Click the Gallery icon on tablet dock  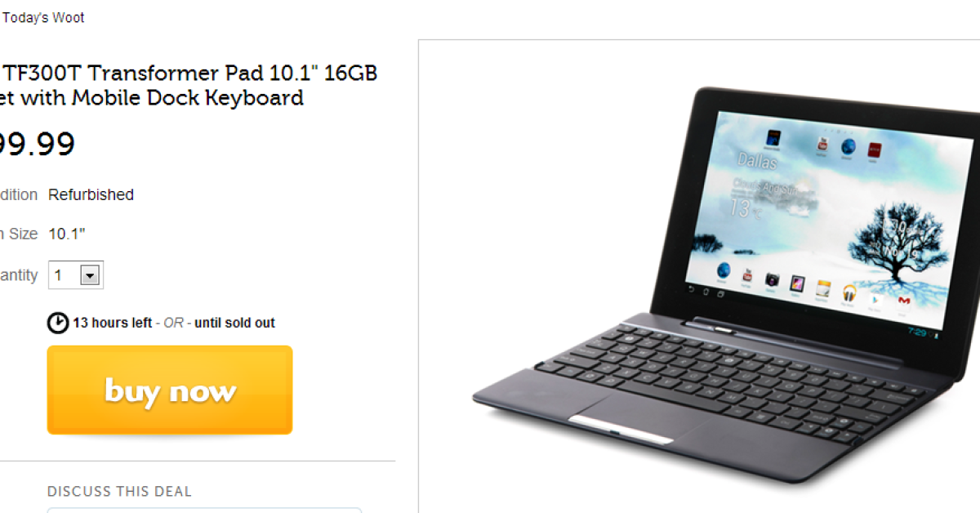797,284
